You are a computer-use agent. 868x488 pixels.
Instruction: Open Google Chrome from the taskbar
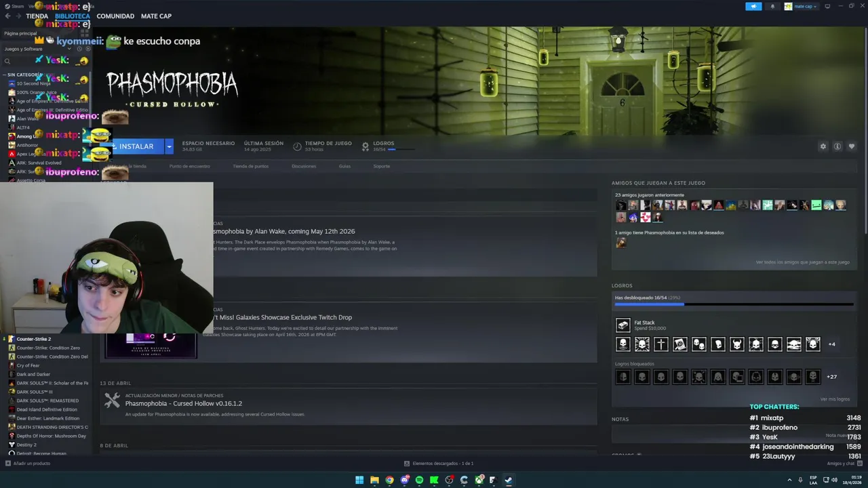tap(389, 480)
